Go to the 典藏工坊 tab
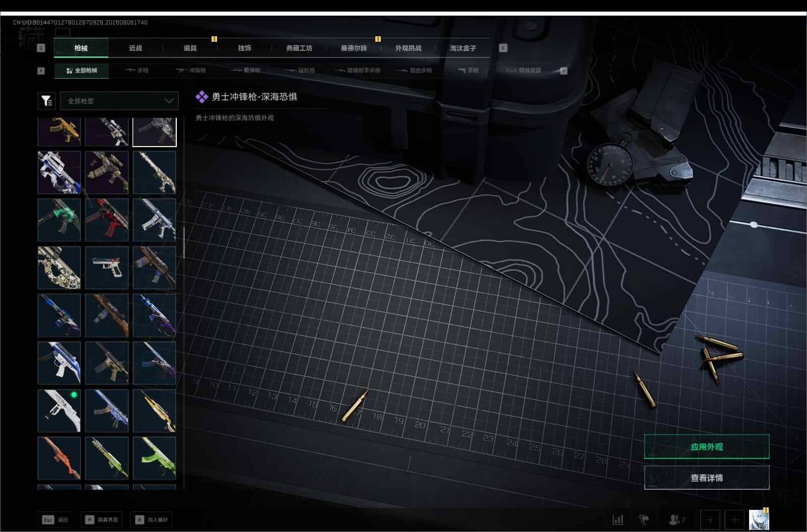This screenshot has width=807, height=532. click(299, 48)
